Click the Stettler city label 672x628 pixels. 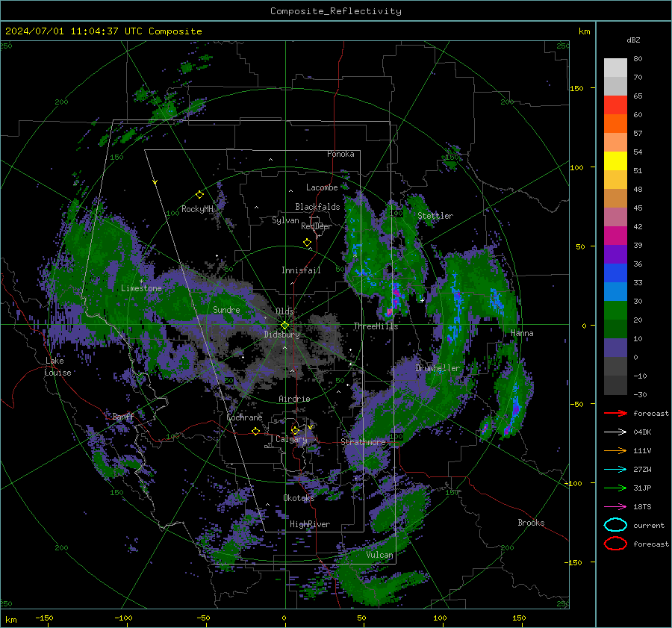[x=435, y=216]
